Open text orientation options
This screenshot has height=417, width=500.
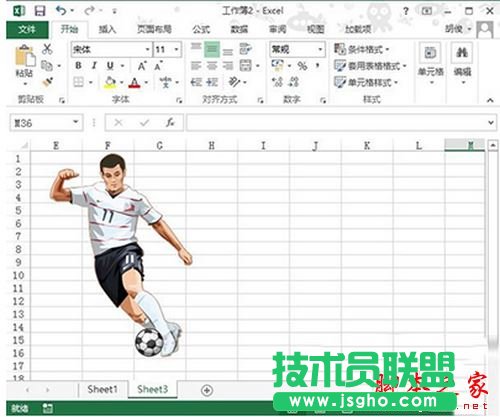click(234, 82)
